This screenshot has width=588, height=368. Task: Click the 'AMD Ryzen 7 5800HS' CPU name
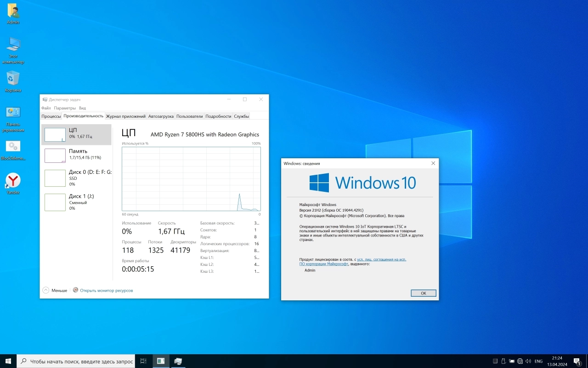[x=205, y=134]
